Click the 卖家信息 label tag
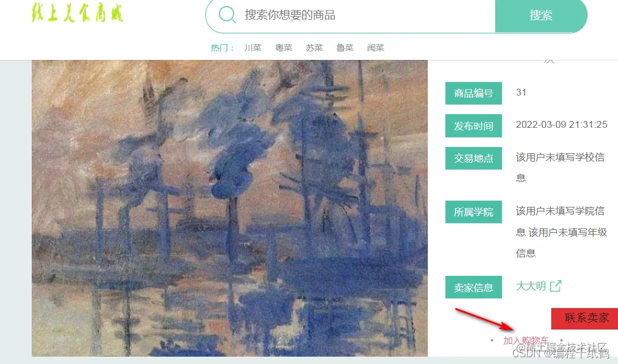This screenshot has width=618, height=364. (x=473, y=287)
